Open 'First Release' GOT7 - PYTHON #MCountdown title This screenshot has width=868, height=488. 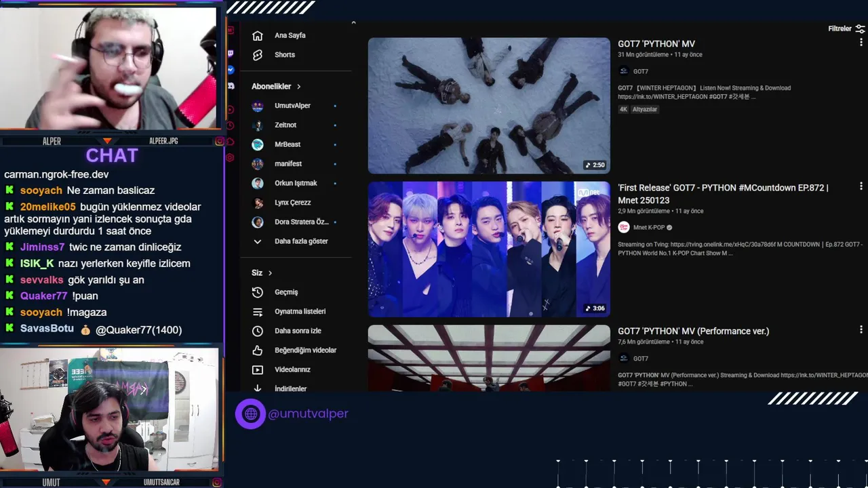coord(723,194)
